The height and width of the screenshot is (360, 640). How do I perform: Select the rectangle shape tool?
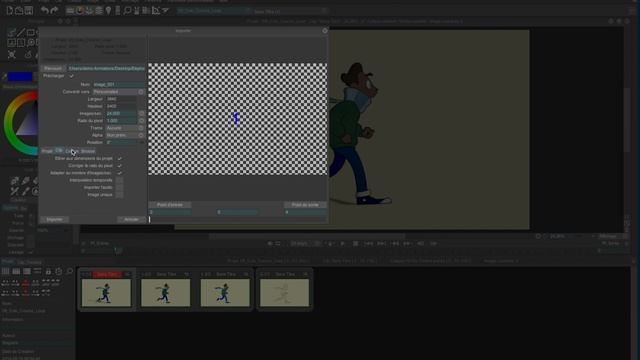click(30, 33)
